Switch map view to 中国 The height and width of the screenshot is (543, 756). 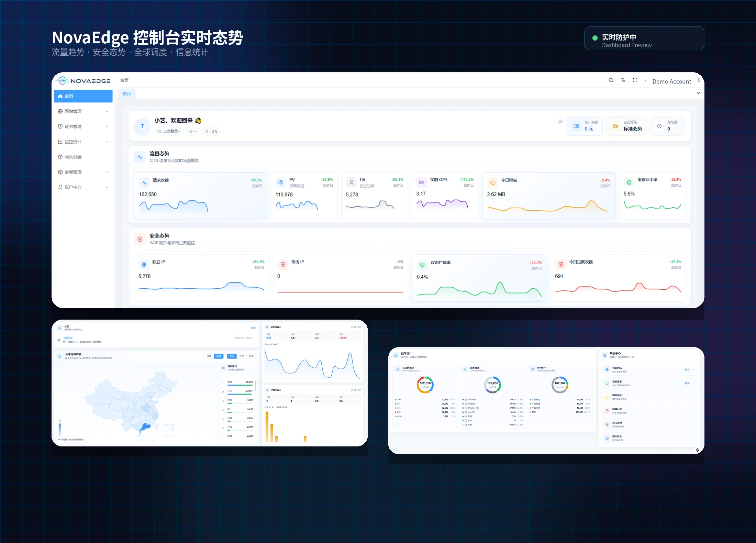tap(219, 356)
